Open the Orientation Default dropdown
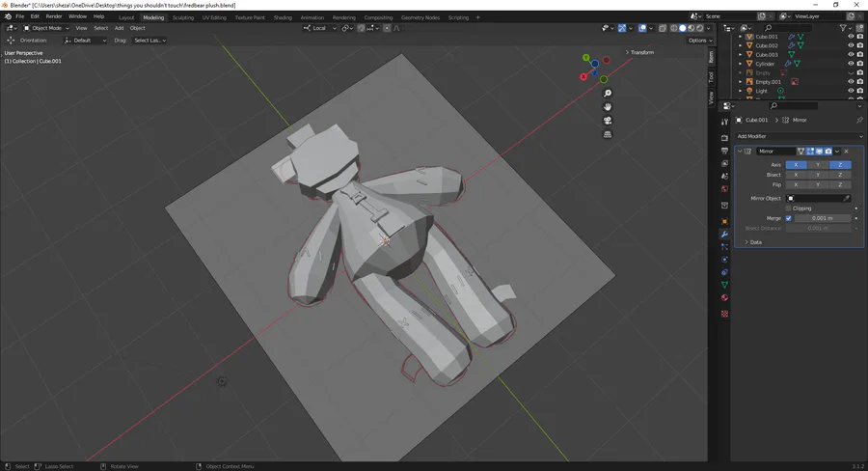The width and height of the screenshot is (868, 471). [85, 41]
